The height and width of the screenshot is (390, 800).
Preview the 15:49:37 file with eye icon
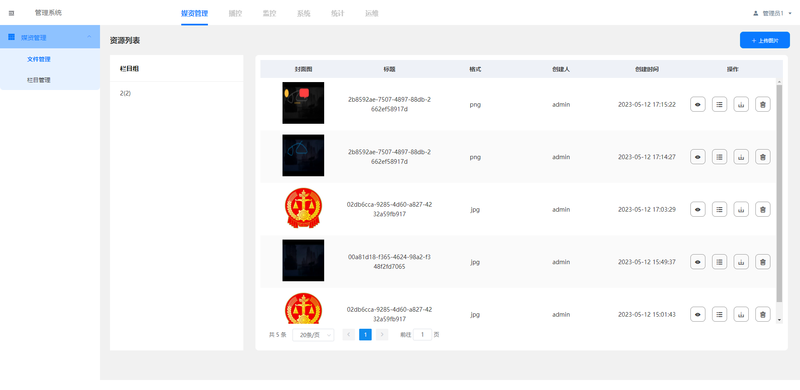(x=698, y=262)
